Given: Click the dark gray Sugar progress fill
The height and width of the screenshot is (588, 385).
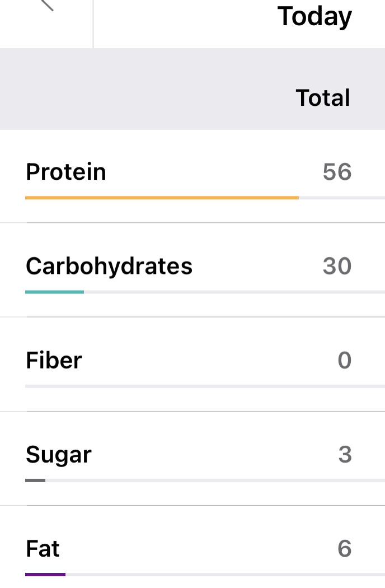Looking at the screenshot, I should point(35,480).
